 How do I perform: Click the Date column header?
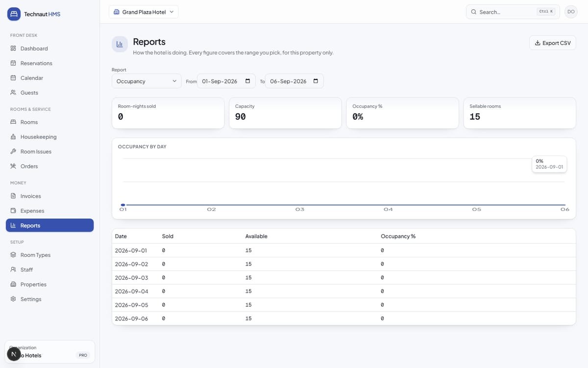tap(121, 237)
